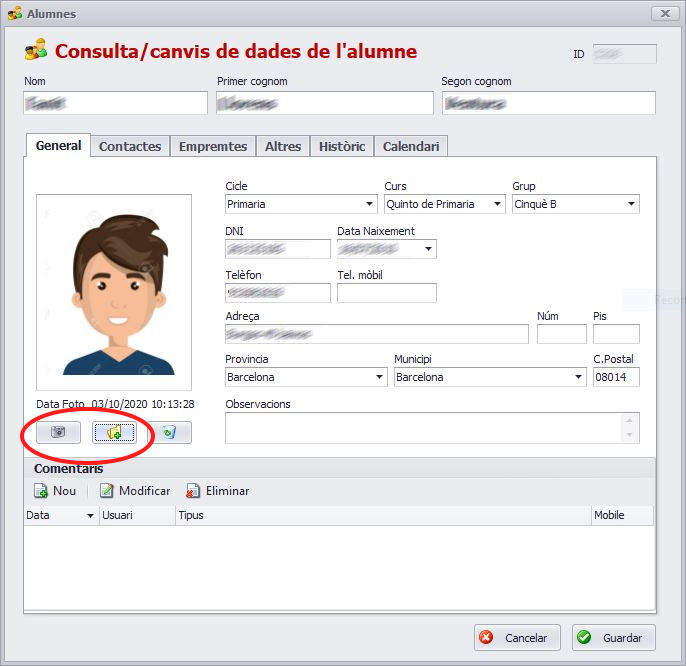This screenshot has width=686, height=666.
Task: Expand the Grup dropdown
Action: (x=631, y=204)
